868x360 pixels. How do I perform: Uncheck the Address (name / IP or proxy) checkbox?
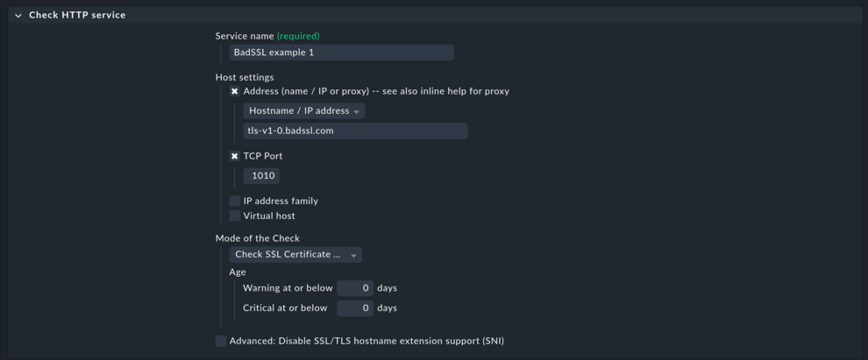[235, 91]
